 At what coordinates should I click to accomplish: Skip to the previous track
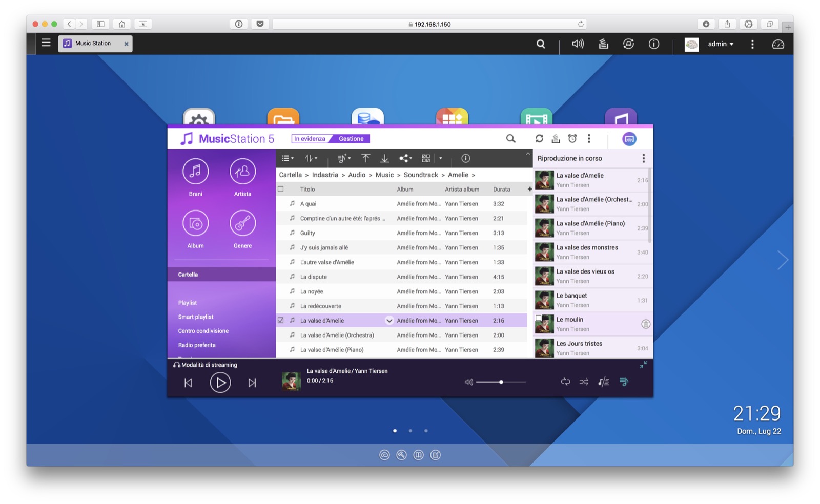click(x=188, y=383)
